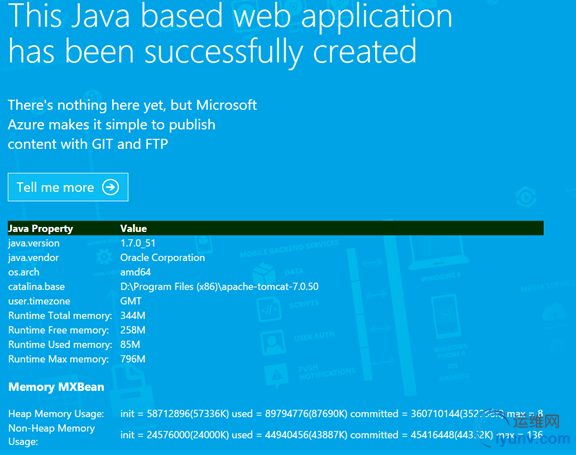Click the DATA box icon in background
Image resolution: width=576 pixels, height=455 pixels.
[264, 275]
